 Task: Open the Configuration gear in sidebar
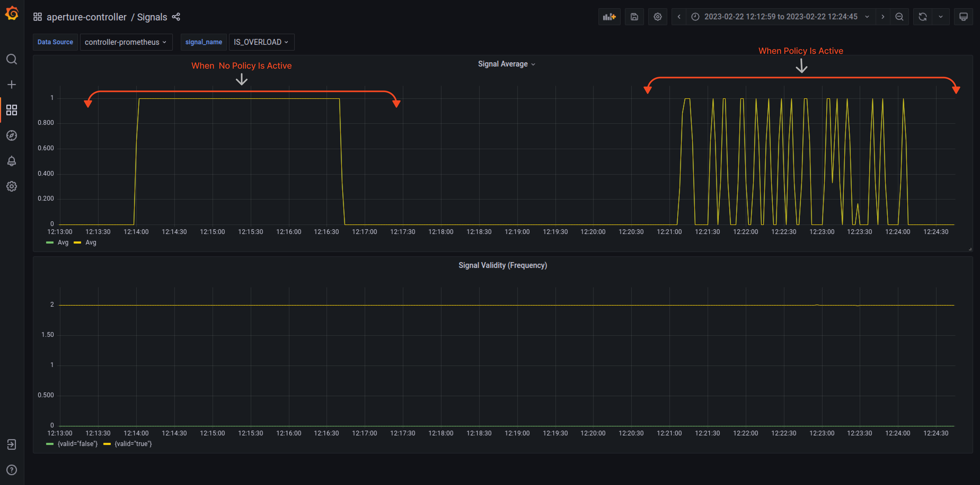[12, 186]
